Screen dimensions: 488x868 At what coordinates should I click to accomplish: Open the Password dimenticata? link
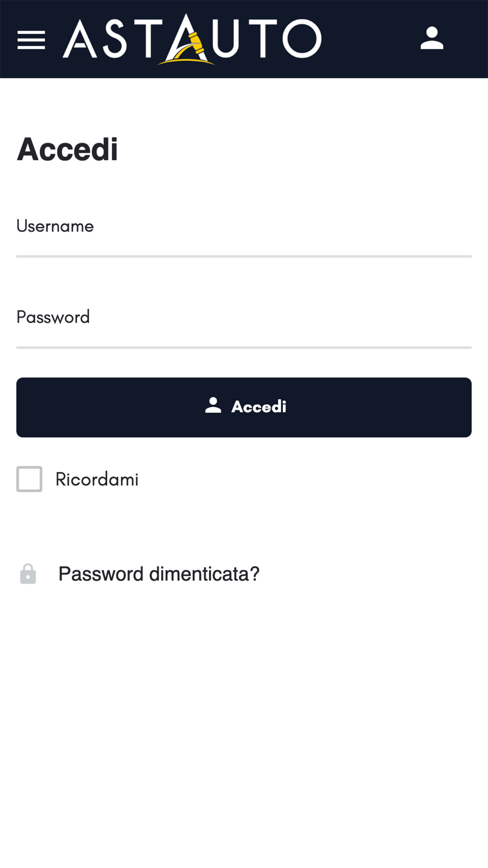159,574
